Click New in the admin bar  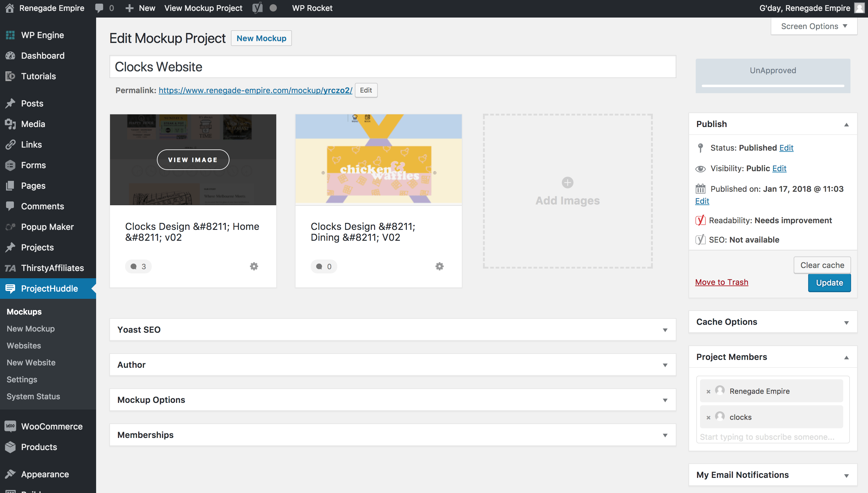click(140, 8)
